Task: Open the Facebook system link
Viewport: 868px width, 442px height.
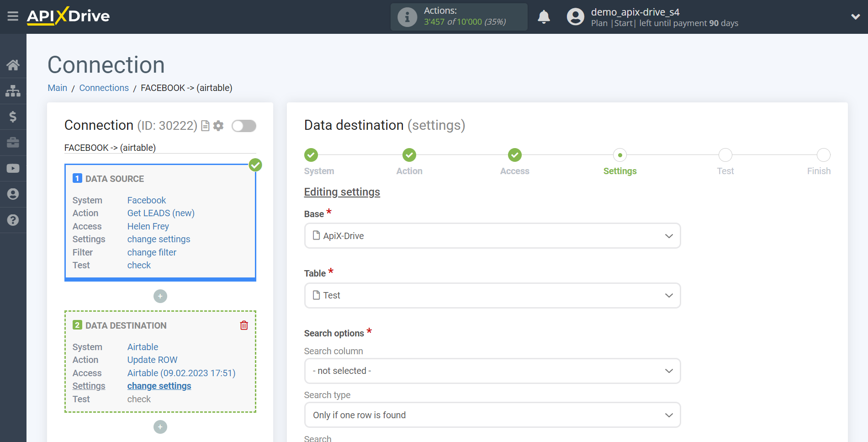Action: click(x=147, y=200)
